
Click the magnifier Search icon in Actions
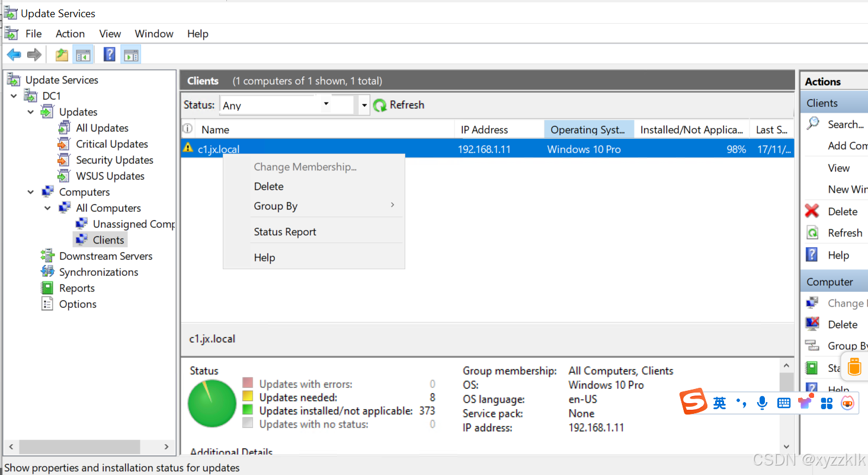click(x=813, y=123)
